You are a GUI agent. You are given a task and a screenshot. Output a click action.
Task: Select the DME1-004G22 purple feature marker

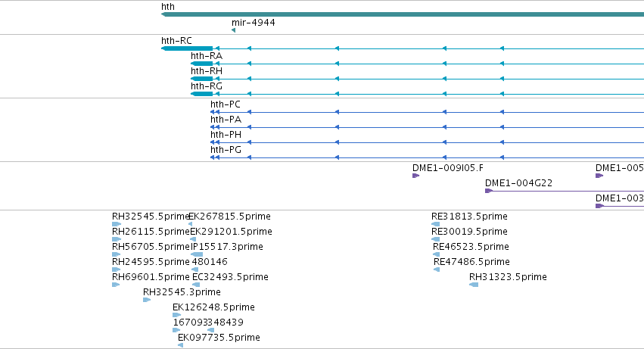click(489, 191)
